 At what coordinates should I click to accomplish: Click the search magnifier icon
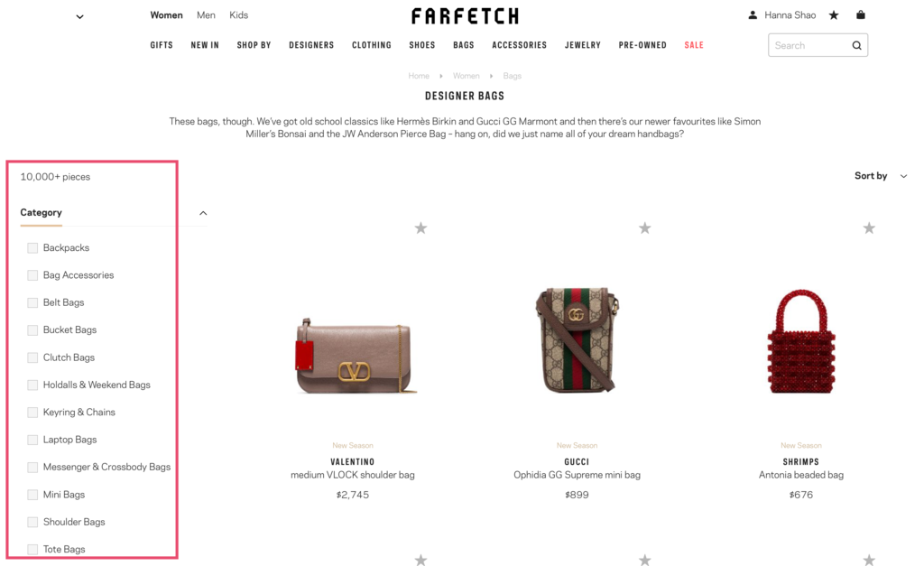[857, 45]
